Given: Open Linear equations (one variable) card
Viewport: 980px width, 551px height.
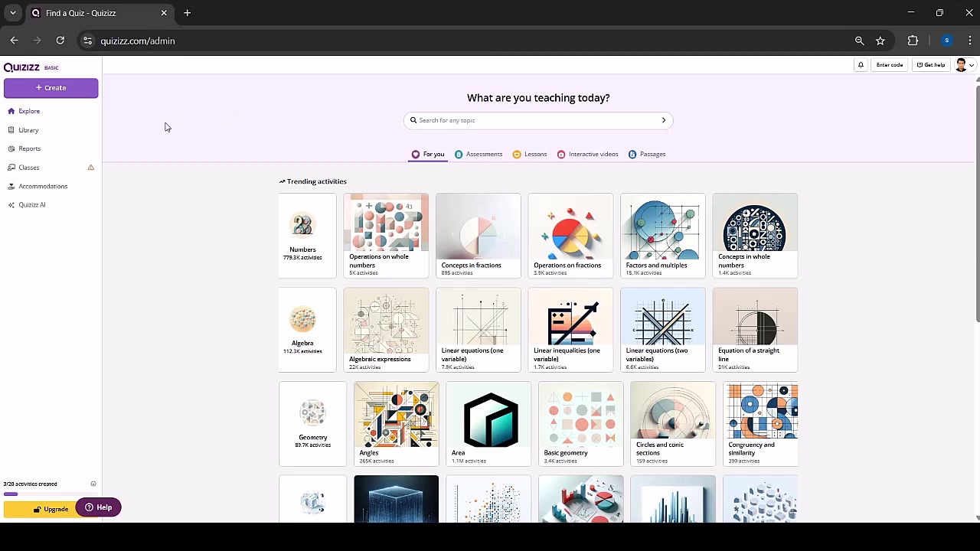Looking at the screenshot, I should tap(479, 330).
